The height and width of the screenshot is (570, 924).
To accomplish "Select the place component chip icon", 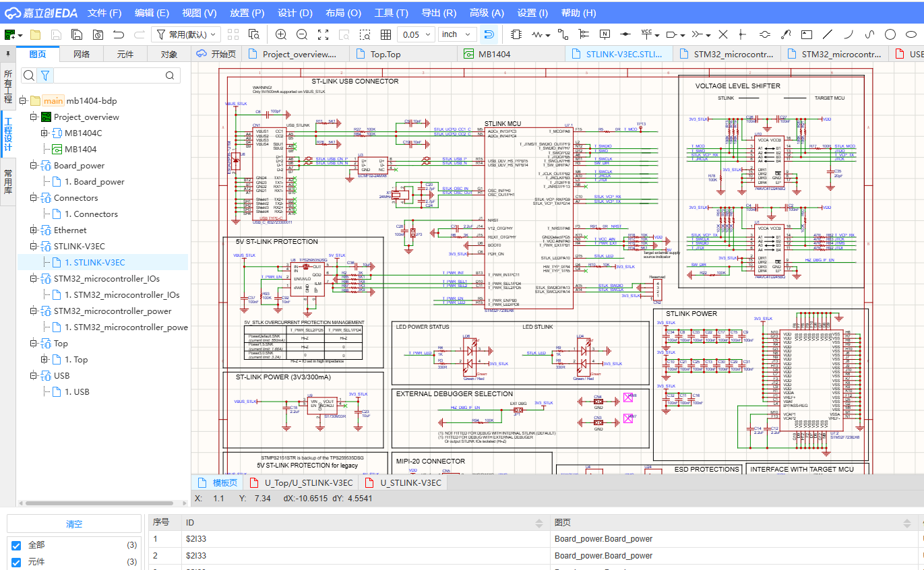I will point(516,34).
